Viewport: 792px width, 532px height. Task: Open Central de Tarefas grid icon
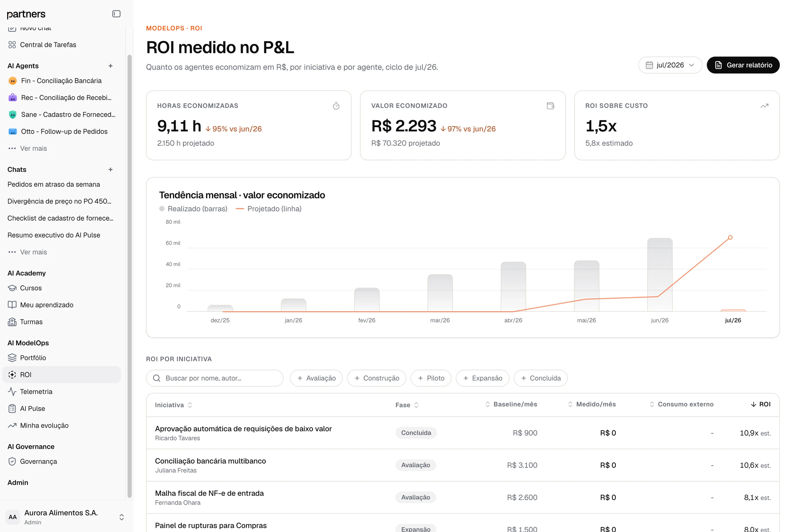[x=12, y=45]
